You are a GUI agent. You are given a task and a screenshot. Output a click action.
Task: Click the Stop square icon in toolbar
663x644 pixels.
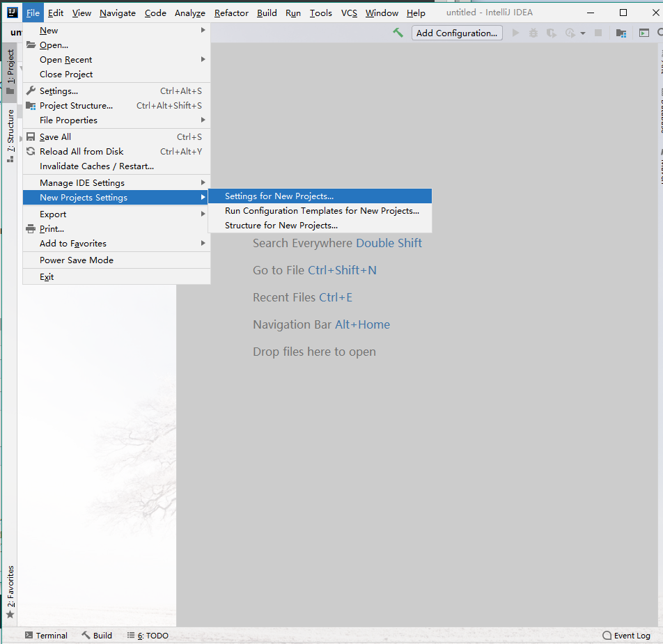[598, 33]
